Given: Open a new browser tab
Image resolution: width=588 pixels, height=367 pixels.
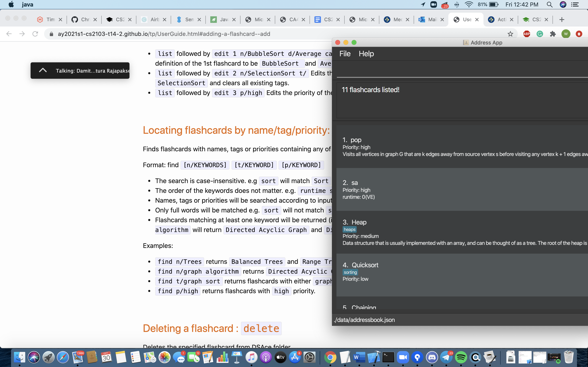Looking at the screenshot, I should point(561,19).
